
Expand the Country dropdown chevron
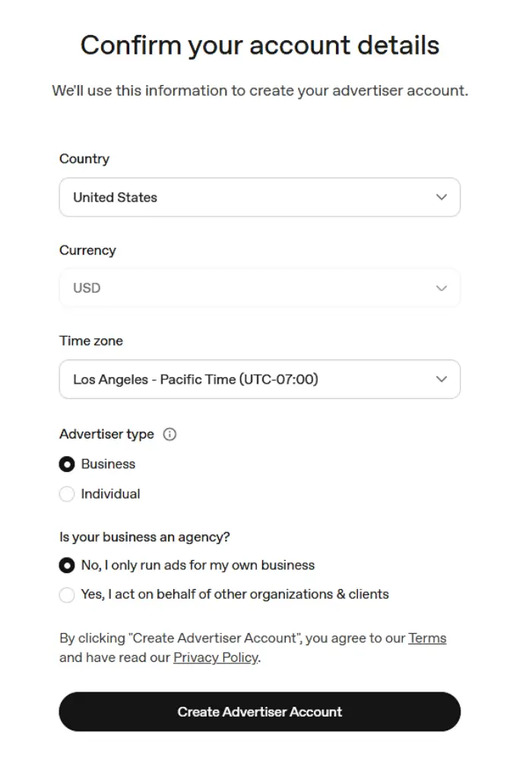(x=442, y=198)
